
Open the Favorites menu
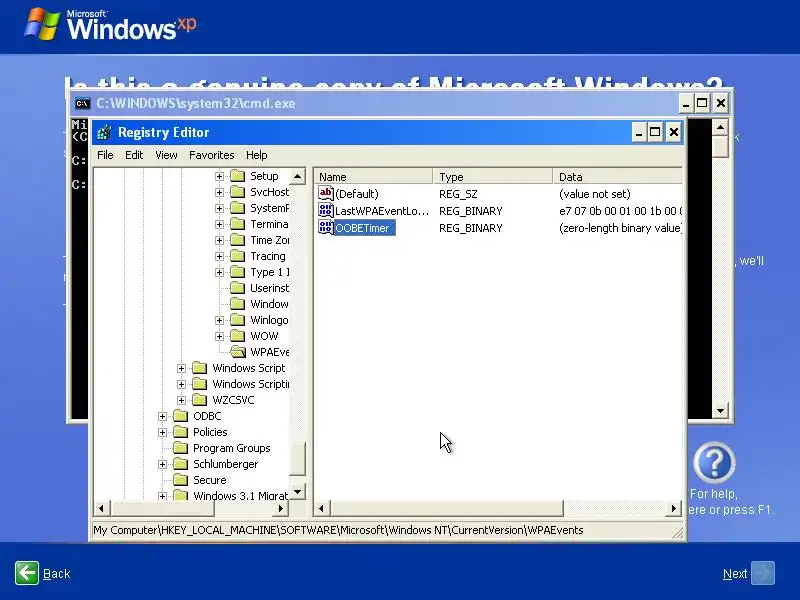tap(212, 155)
